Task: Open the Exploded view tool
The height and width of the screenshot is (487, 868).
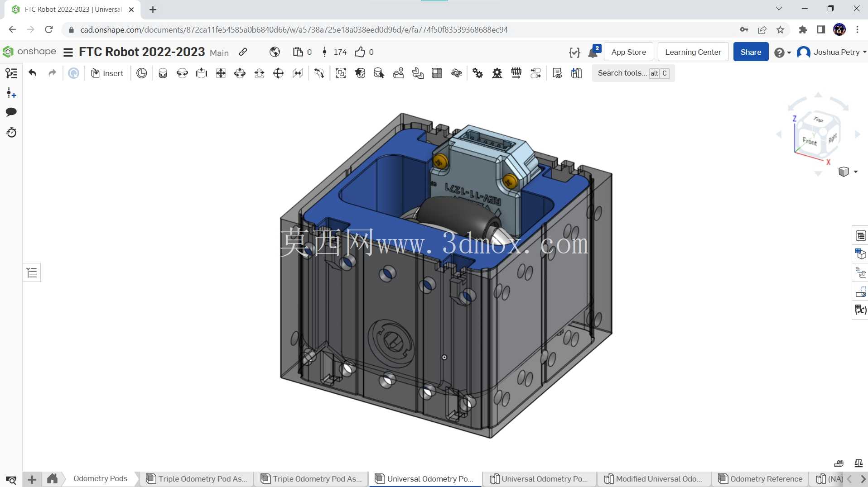Action: (x=456, y=73)
